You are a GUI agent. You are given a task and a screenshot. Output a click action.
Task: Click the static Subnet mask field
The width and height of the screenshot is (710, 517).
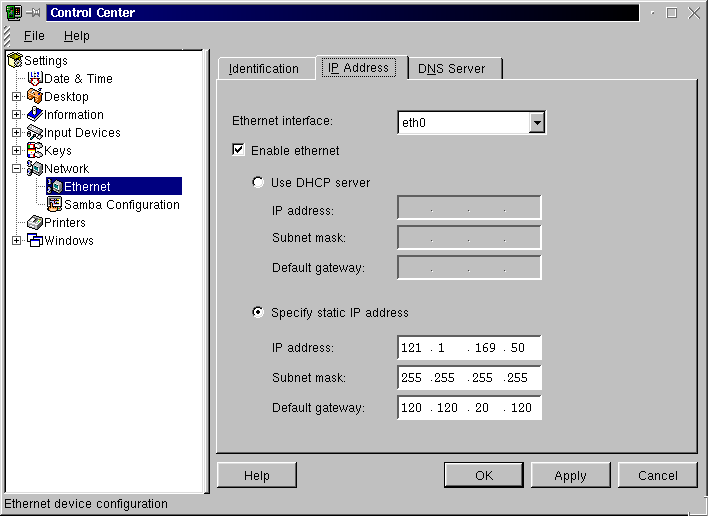469,378
